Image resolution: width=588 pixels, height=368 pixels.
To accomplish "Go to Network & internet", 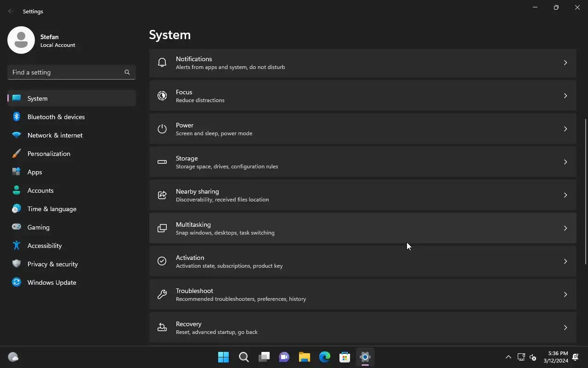I will tap(72, 135).
